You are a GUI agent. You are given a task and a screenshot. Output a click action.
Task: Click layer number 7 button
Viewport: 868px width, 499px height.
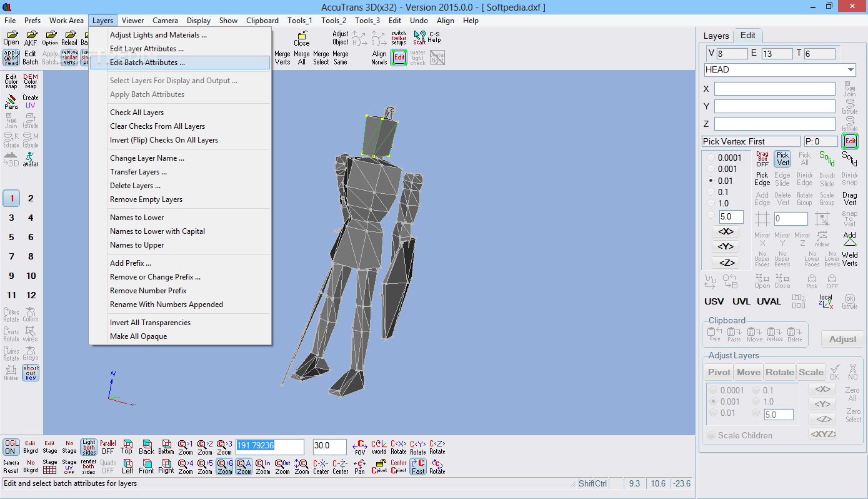tap(11, 256)
